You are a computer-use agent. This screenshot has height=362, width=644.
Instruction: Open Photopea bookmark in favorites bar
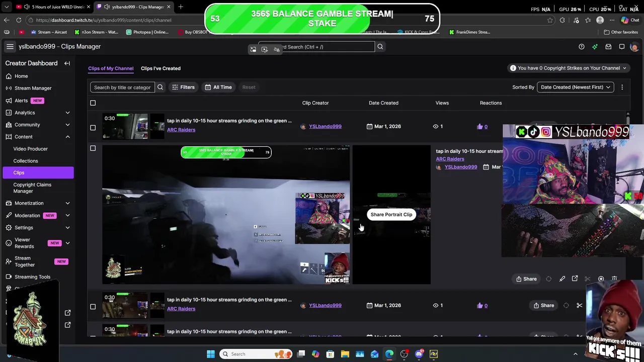147,32
